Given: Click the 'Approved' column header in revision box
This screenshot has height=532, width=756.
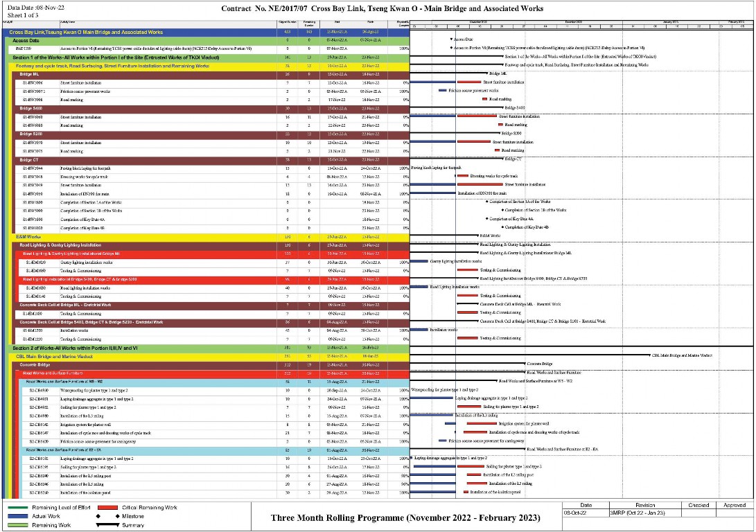Looking at the screenshot, I should point(735,506).
